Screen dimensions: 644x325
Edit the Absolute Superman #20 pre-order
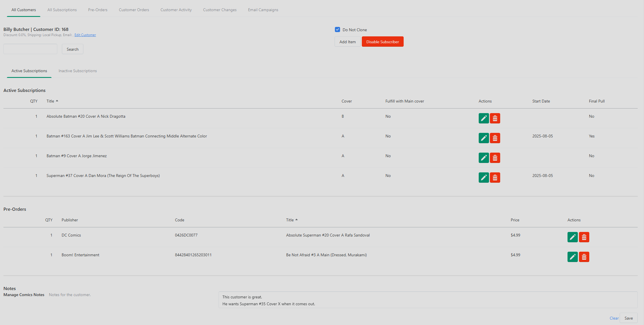[x=572, y=237]
